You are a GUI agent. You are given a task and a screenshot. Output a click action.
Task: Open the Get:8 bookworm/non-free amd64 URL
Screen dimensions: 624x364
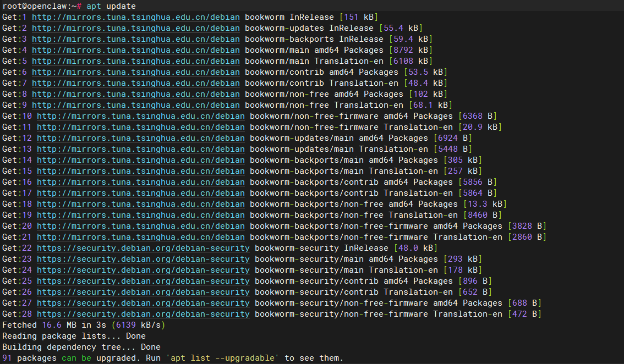136,94
